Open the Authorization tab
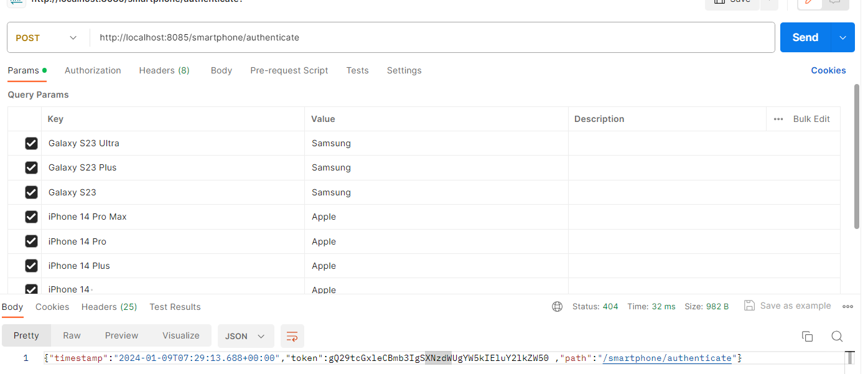 [x=93, y=70]
